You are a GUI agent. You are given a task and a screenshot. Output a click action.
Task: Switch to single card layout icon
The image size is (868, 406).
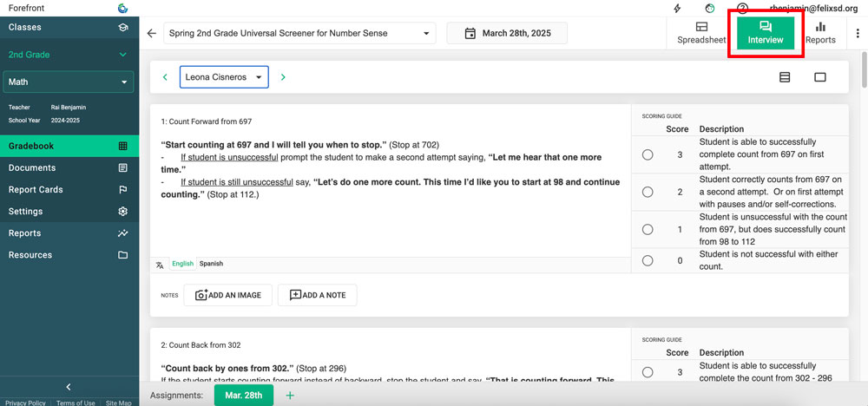[819, 77]
